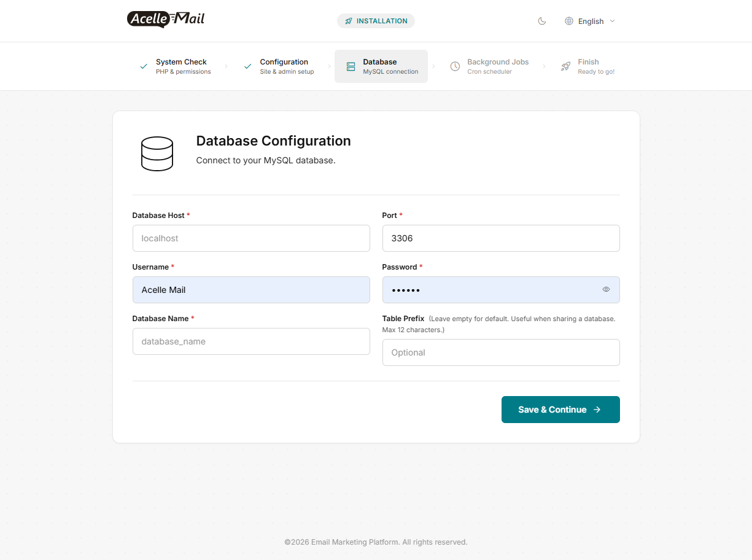Click the Acelle Mail logo
The height and width of the screenshot is (560, 752).
[x=166, y=20]
